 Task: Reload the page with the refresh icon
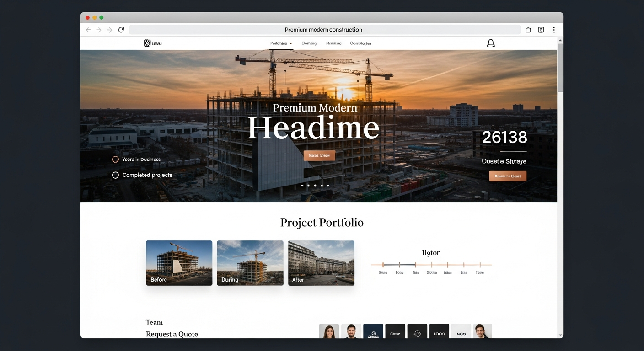point(121,29)
